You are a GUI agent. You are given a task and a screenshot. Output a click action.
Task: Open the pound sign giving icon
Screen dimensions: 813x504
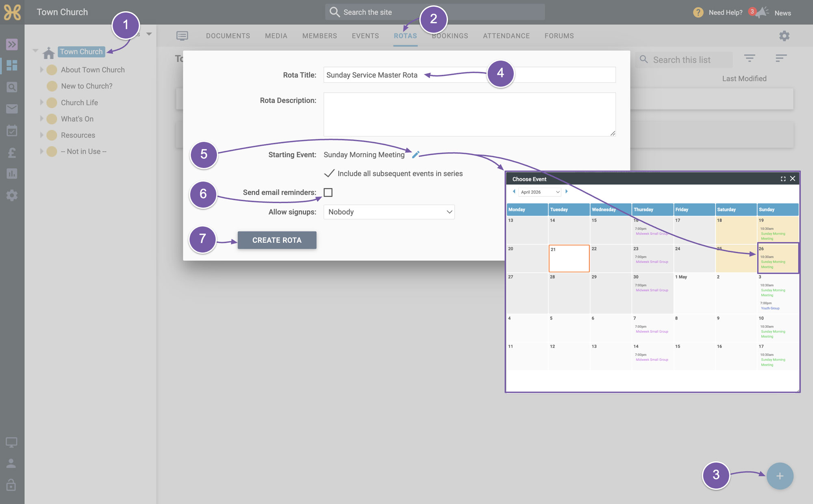[12, 152]
